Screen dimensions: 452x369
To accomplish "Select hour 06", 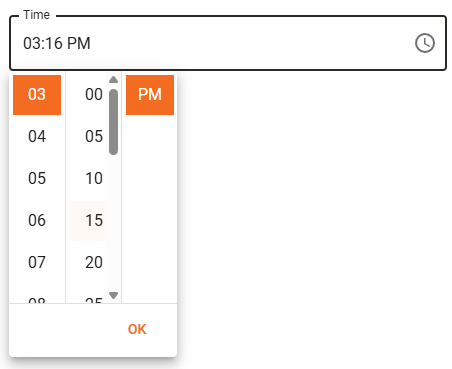I will (x=37, y=221).
